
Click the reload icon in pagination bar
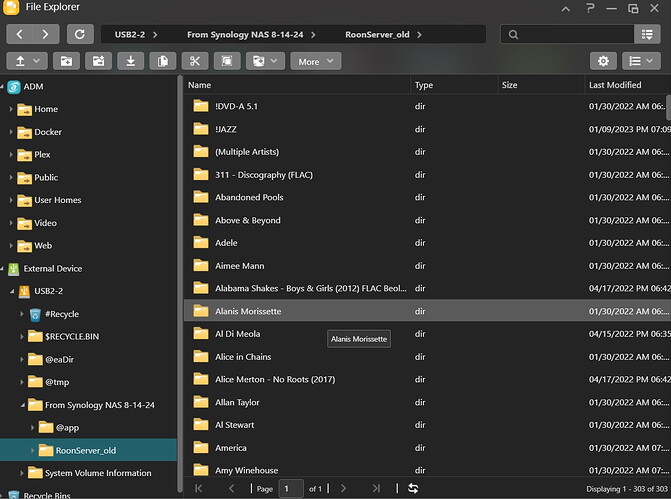click(413, 488)
